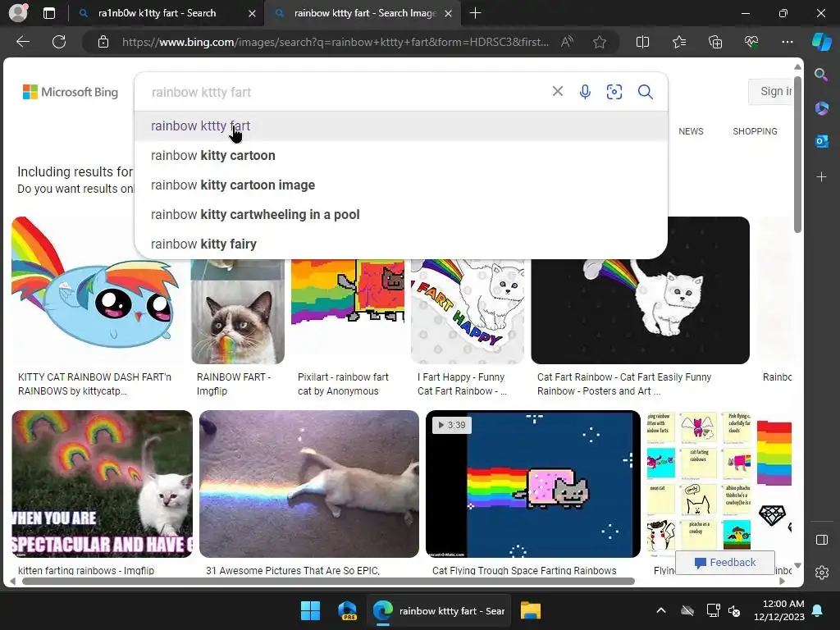Viewport: 840px width, 630px height.
Task: Open sidebar Search icon
Action: (x=821, y=75)
